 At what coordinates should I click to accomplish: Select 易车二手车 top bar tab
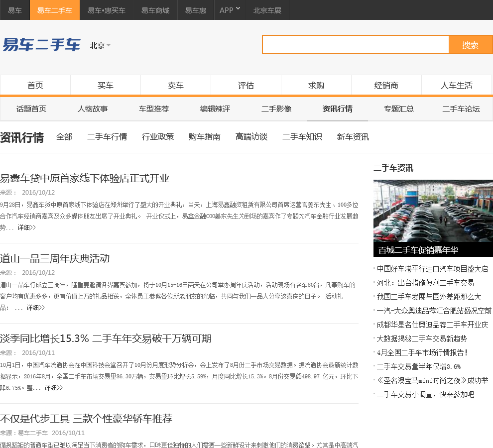click(x=55, y=10)
